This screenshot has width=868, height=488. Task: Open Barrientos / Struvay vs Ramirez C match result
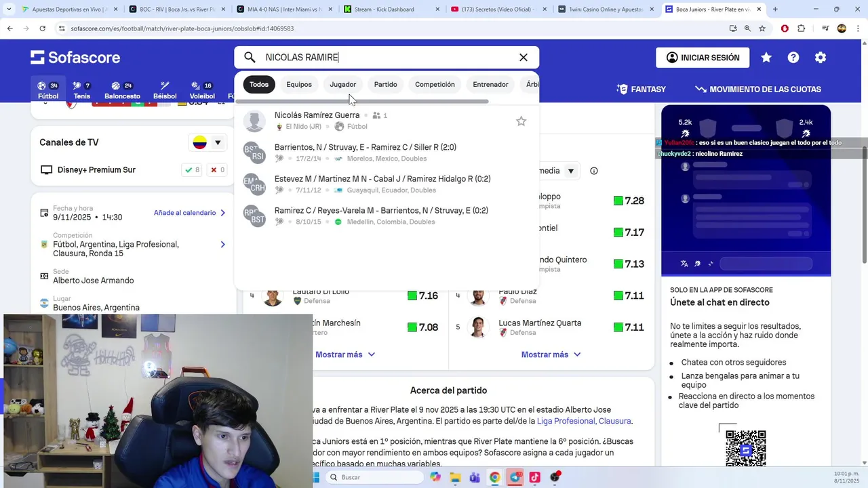tap(387, 152)
